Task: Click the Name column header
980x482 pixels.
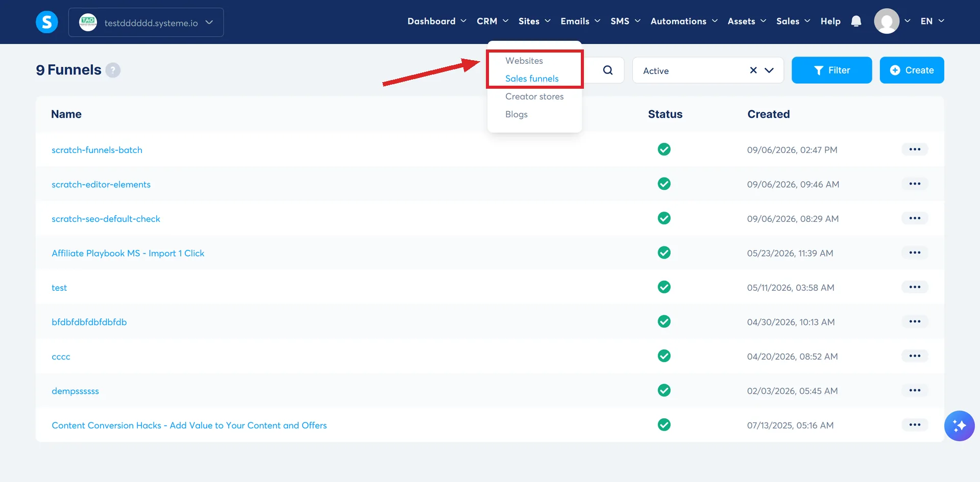Action: click(x=66, y=114)
